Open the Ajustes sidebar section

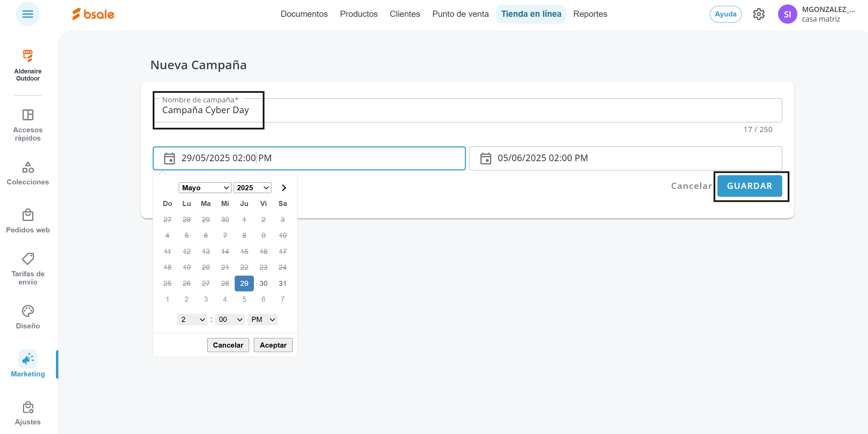(28, 413)
